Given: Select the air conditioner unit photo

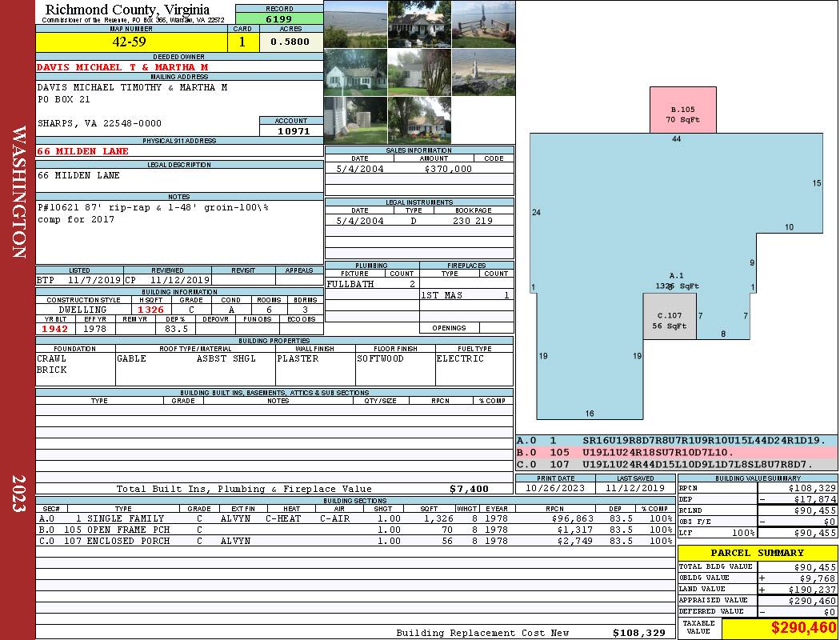Looking at the screenshot, I should [355, 120].
